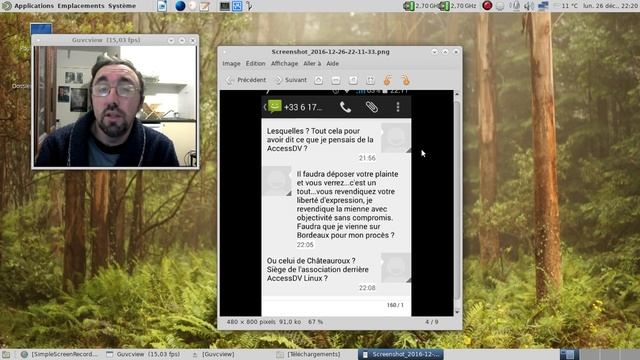
Task: Click the phone call icon in the screenshot
Action: coord(345,107)
